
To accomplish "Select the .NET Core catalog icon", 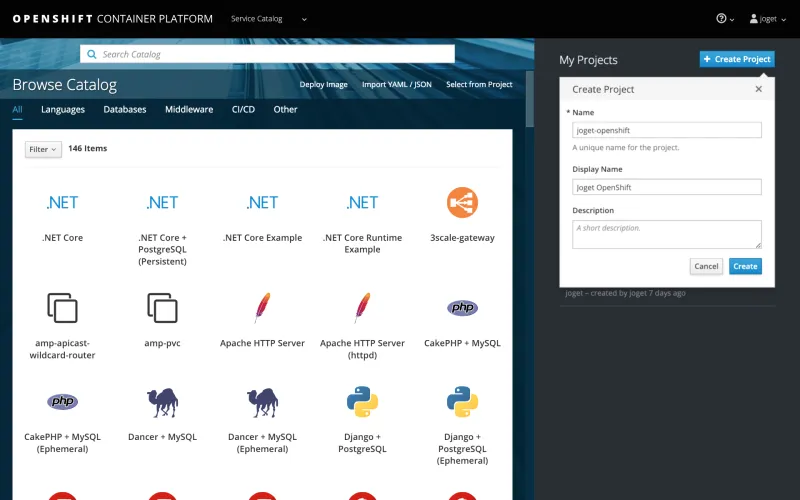I will click(x=62, y=203).
